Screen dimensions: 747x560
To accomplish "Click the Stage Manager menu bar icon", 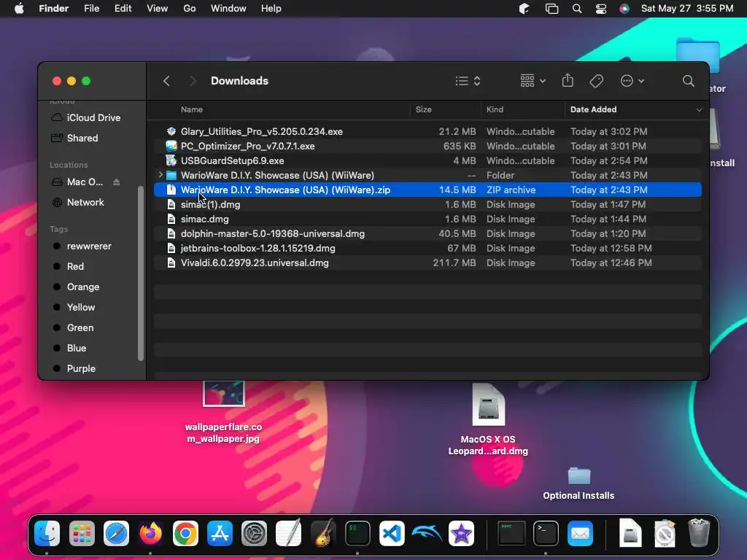I will pyautogui.click(x=551, y=9).
